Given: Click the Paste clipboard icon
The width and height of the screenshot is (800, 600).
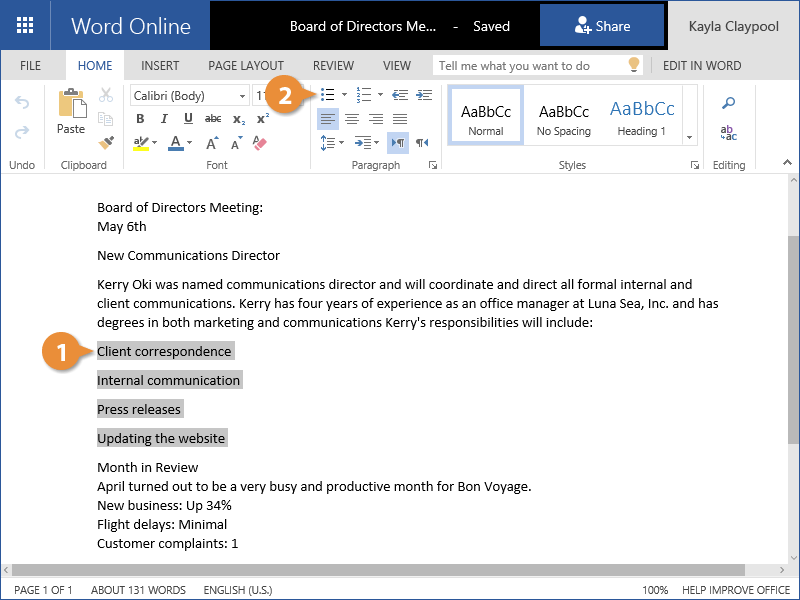Looking at the screenshot, I should point(71,111).
